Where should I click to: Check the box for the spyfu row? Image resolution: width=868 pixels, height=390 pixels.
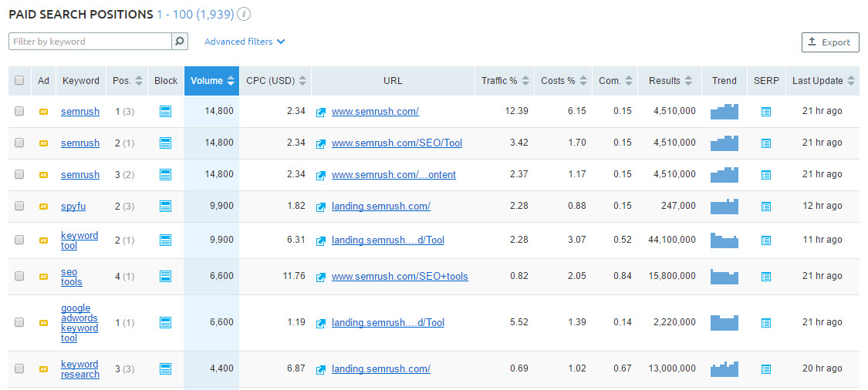[19, 206]
